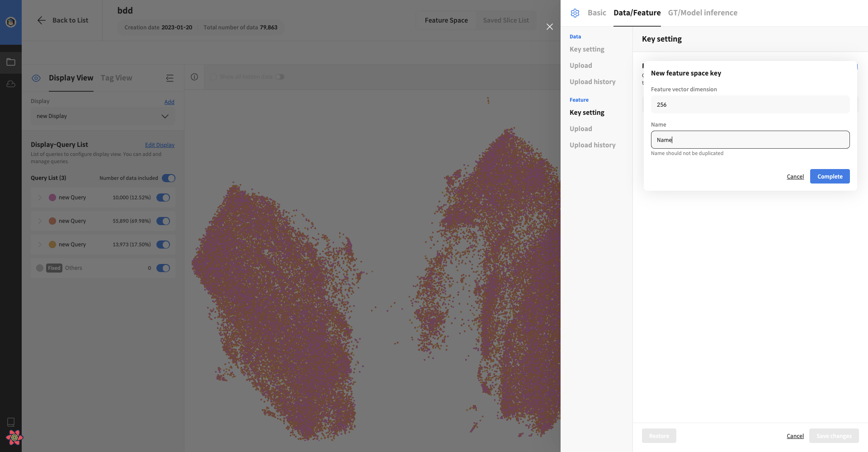Cancel the new feature space key dialog
The image size is (868, 452).
[x=795, y=177]
